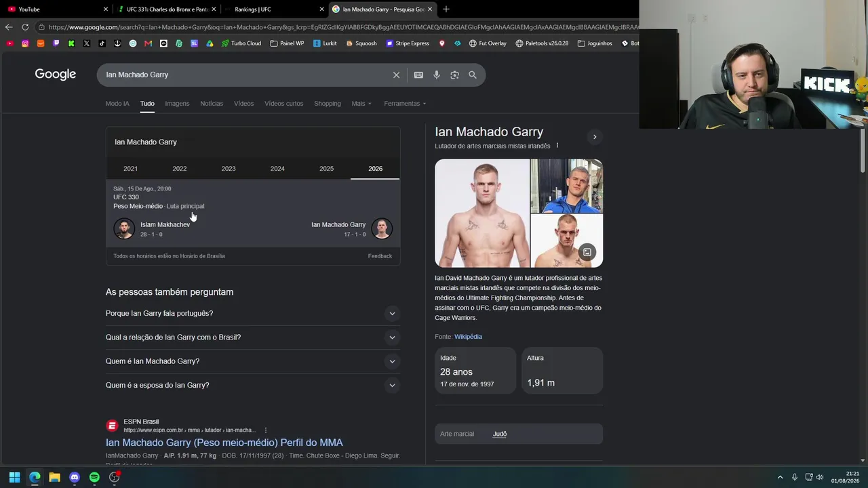
Task: Open the 'Mais' search filter dropdown
Action: [361, 104]
